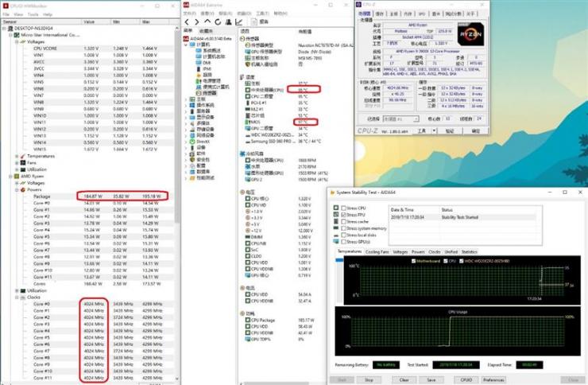Switch to the Statistics tab
Viewport: 588px width, 385px height.
click(x=469, y=252)
